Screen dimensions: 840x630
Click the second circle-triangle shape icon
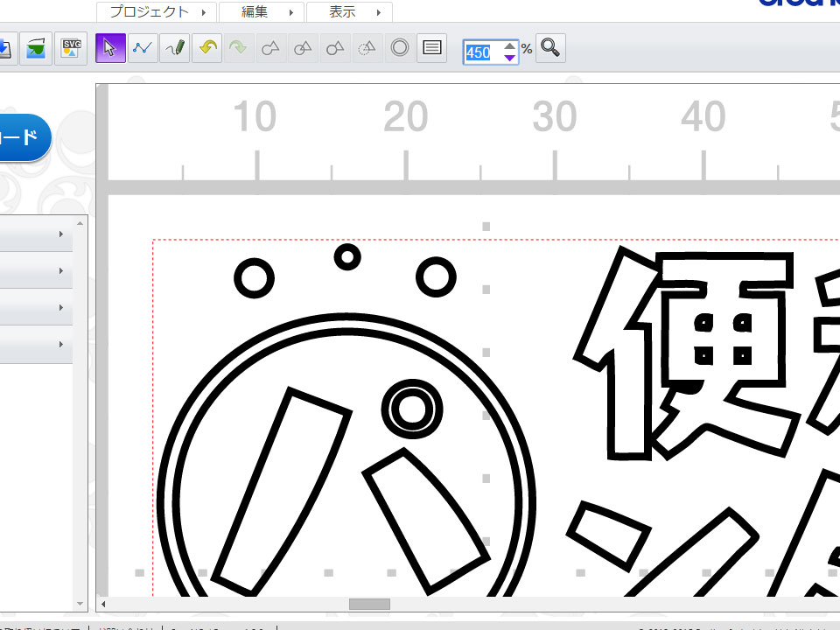[x=303, y=48]
